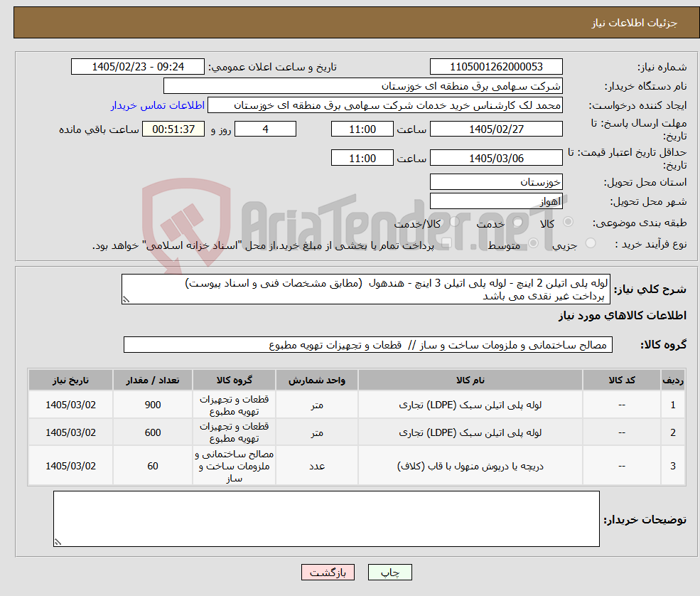
Task: Click the announcement date field 1405/02/23 - 09:24
Action: click(x=137, y=67)
